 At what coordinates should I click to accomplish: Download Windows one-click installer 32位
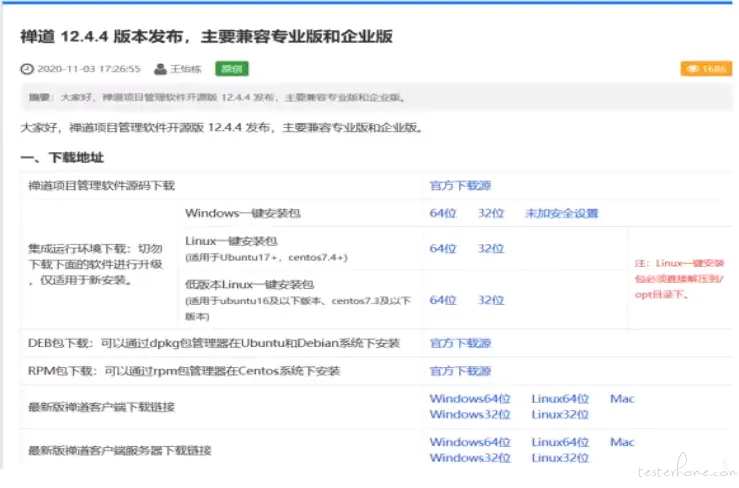(491, 214)
